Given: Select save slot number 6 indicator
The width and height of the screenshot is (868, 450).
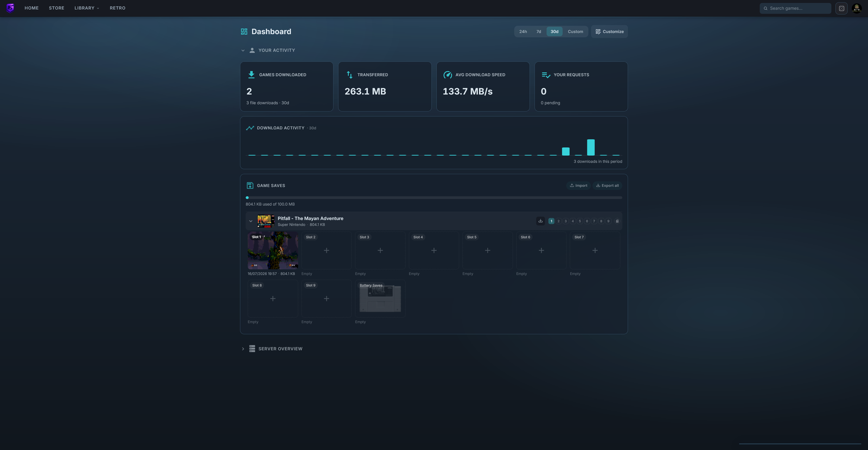Looking at the screenshot, I should coord(587,221).
